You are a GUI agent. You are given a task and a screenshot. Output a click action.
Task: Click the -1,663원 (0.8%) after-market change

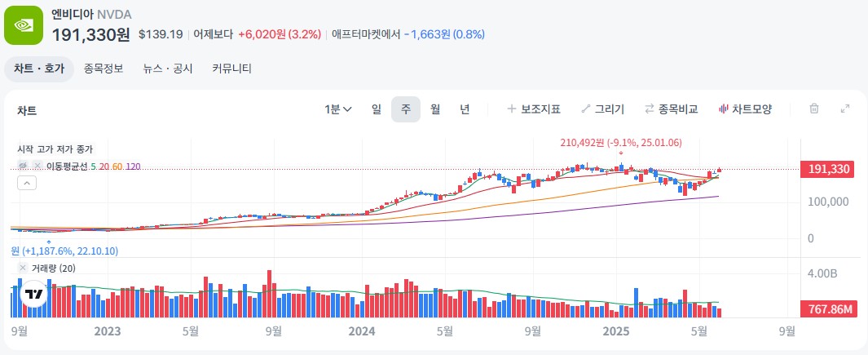point(444,34)
